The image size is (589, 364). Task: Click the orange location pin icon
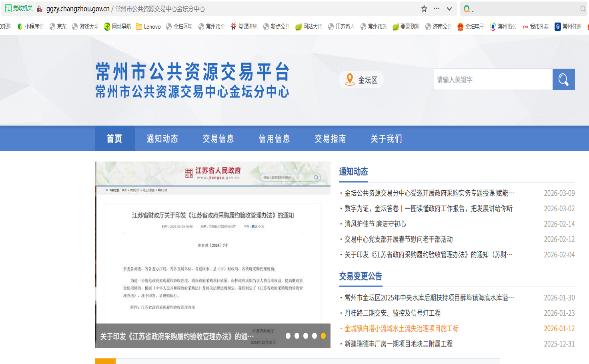[x=350, y=79]
